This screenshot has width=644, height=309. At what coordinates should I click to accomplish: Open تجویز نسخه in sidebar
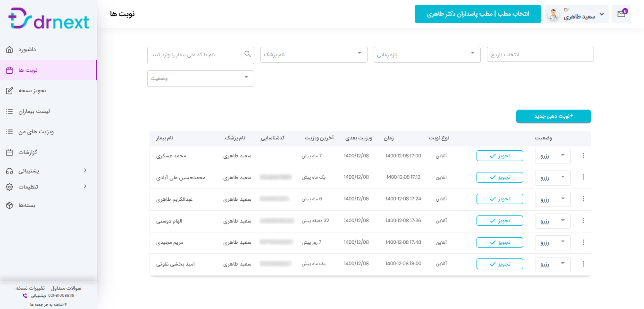(x=48, y=91)
